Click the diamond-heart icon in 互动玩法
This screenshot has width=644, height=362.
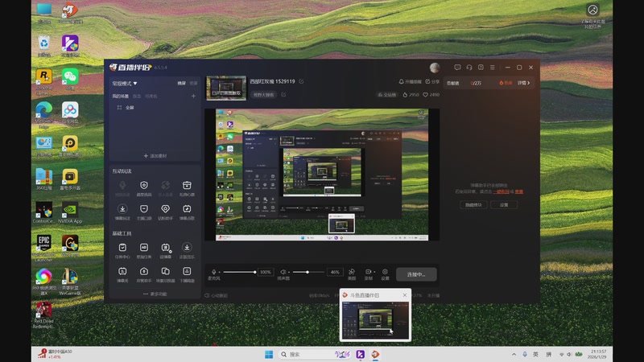tap(166, 209)
